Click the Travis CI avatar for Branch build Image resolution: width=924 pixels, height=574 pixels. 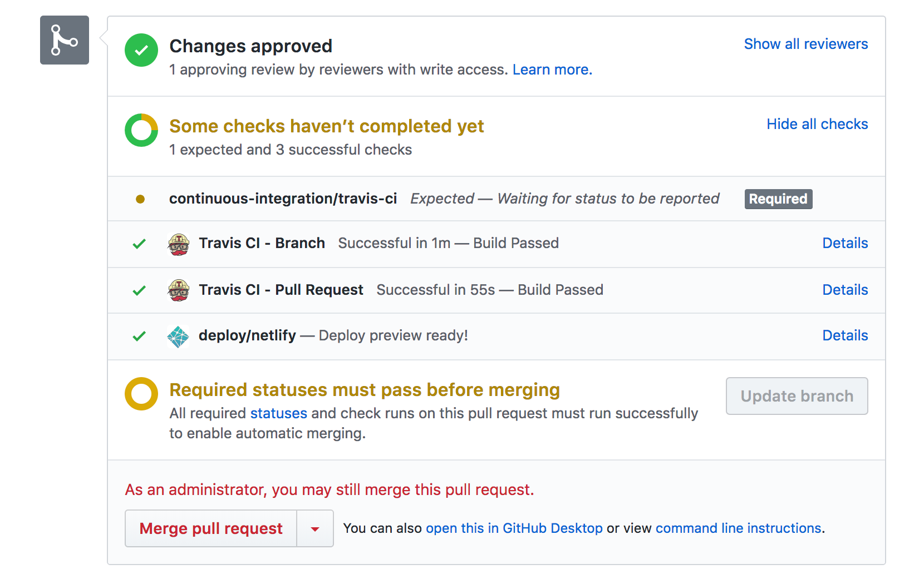[179, 244]
